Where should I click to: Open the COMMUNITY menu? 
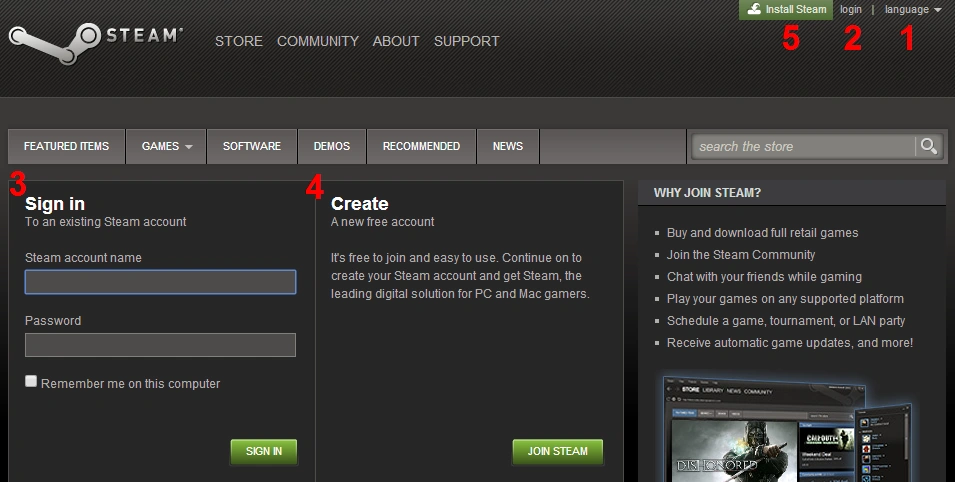pyautogui.click(x=318, y=41)
